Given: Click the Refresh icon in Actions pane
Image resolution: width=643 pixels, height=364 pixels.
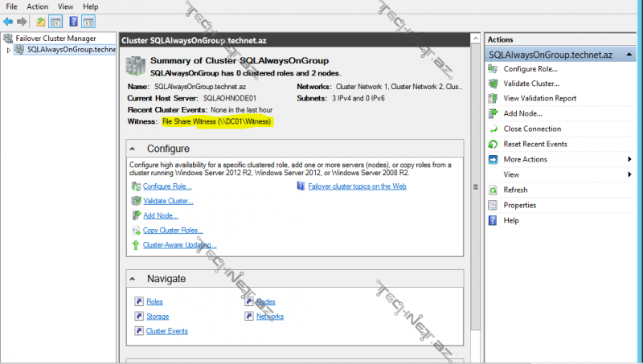Looking at the screenshot, I should click(494, 190).
